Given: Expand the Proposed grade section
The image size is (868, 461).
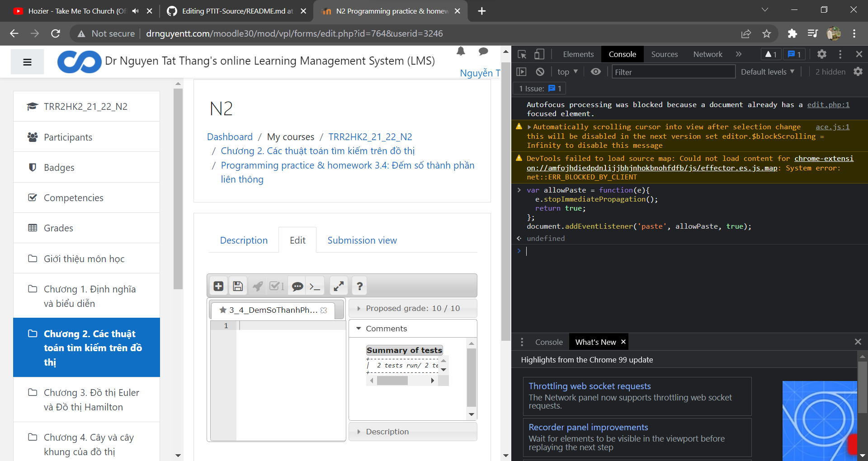Looking at the screenshot, I should pyautogui.click(x=413, y=308).
